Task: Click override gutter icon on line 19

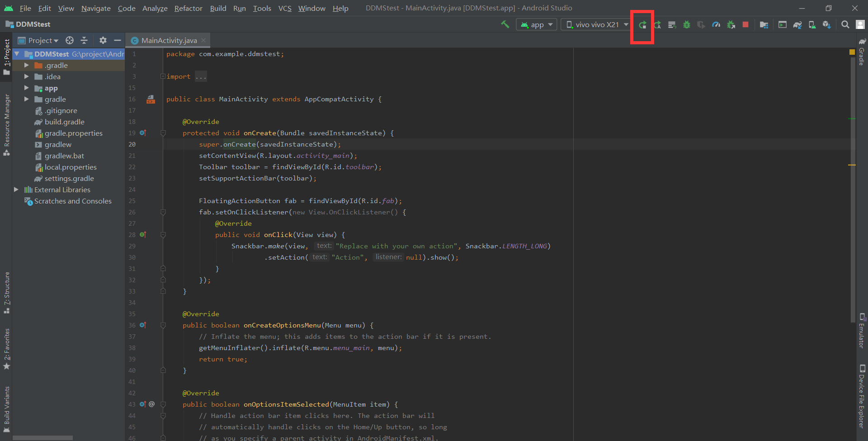Action: [143, 133]
